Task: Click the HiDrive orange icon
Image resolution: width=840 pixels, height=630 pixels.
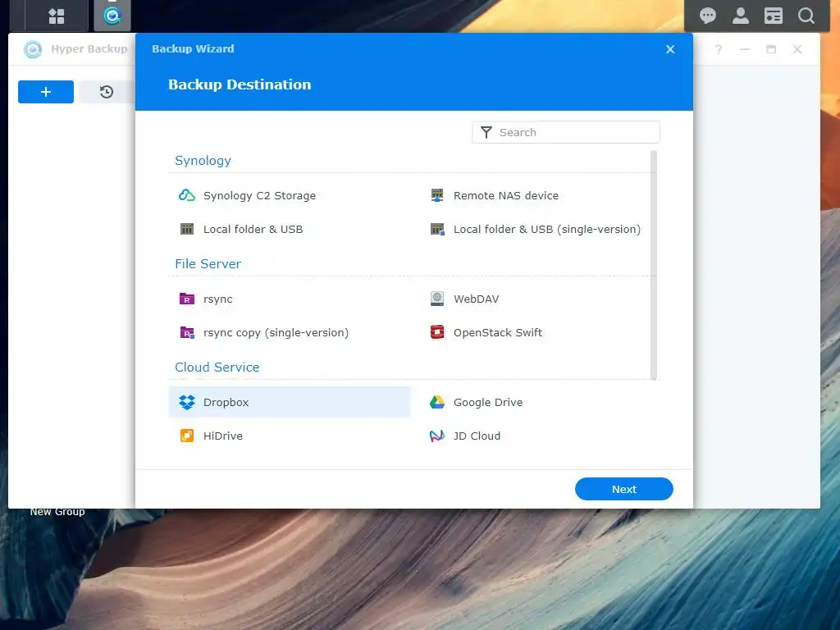Action: click(187, 436)
